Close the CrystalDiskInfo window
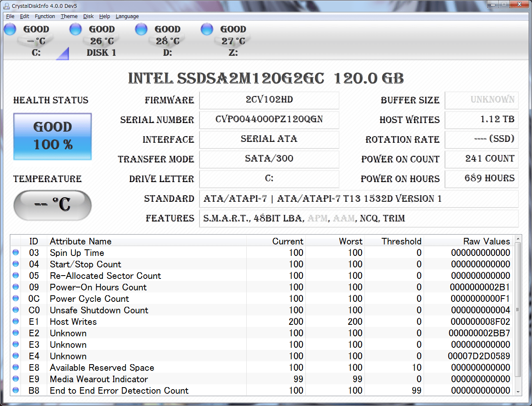The height and width of the screenshot is (406, 532). (x=519, y=5)
